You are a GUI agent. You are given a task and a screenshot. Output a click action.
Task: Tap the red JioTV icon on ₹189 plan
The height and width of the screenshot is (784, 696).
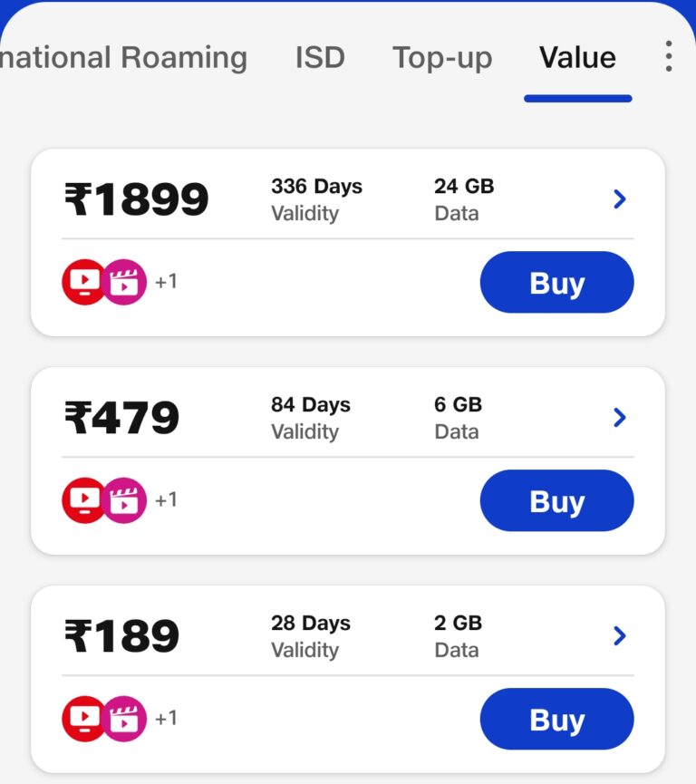coord(84,719)
